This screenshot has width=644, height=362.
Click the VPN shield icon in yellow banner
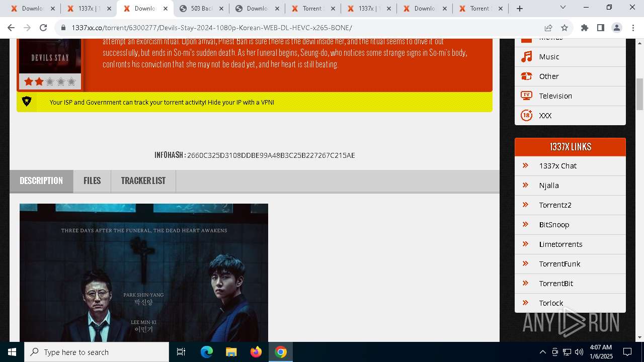pyautogui.click(x=27, y=102)
